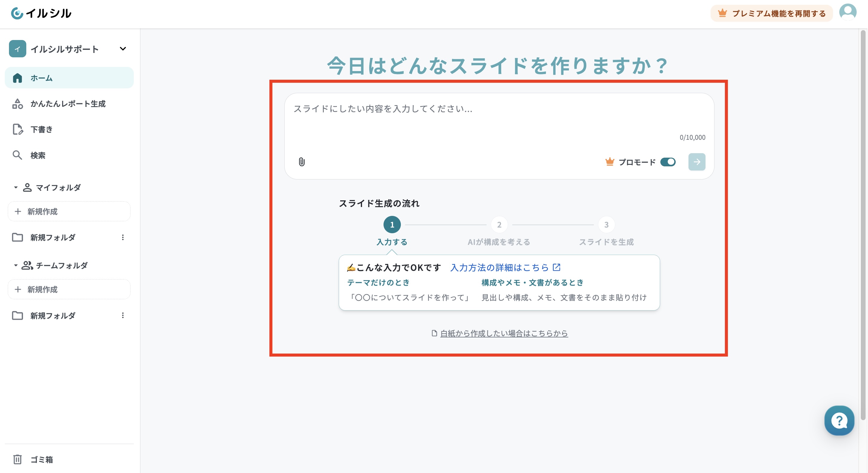The width and height of the screenshot is (868, 473).
Task: Click step 3 スライドを生成 circle
Action: point(606,225)
